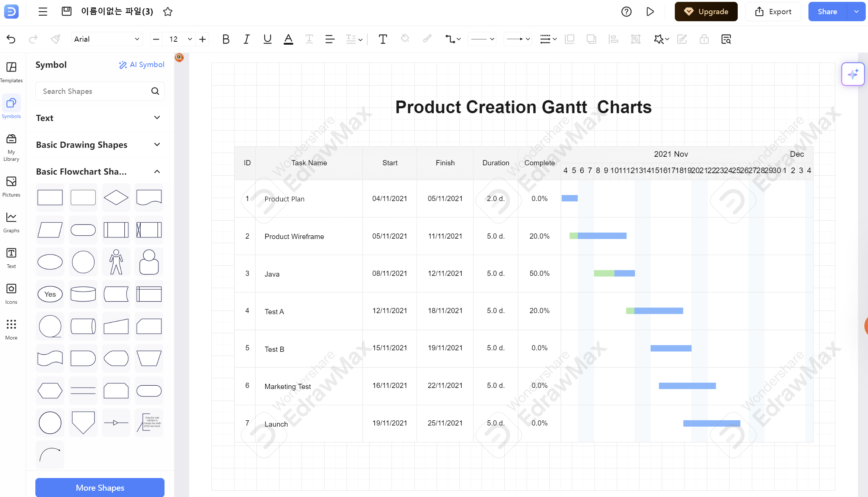868x497 pixels.
Task: Open the More sidebar options
Action: (11, 329)
